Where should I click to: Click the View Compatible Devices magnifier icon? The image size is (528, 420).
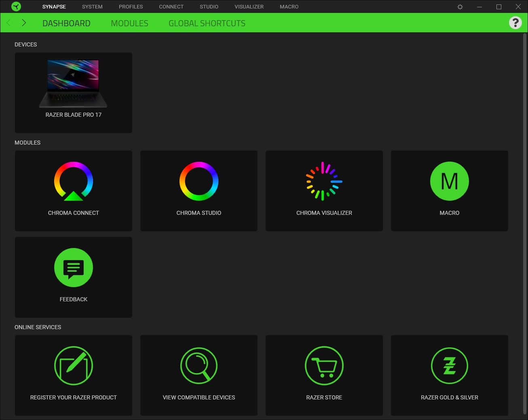[199, 365]
